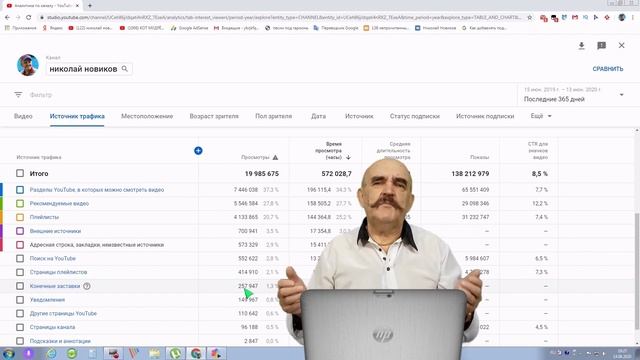This screenshot has width=640, height=360.
Task: Open Поиск на YouTube source link
Action: pos(53,258)
